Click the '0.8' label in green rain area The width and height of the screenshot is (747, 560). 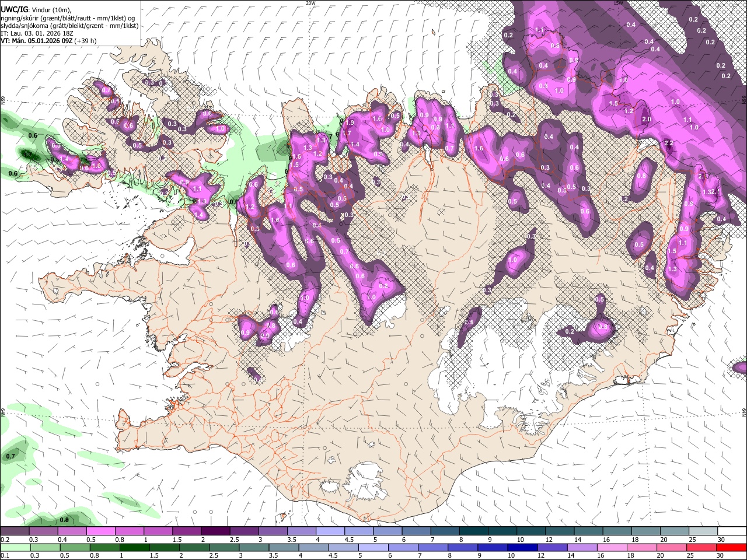click(x=64, y=520)
